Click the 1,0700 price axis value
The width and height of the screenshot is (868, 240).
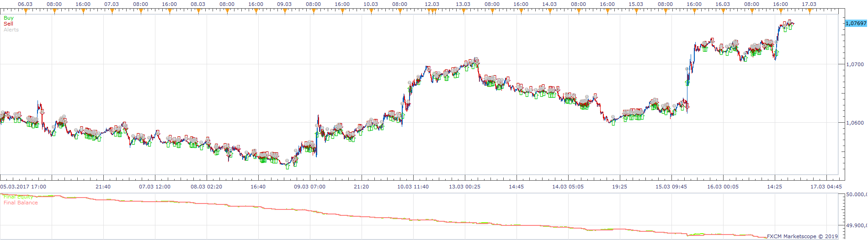point(855,64)
